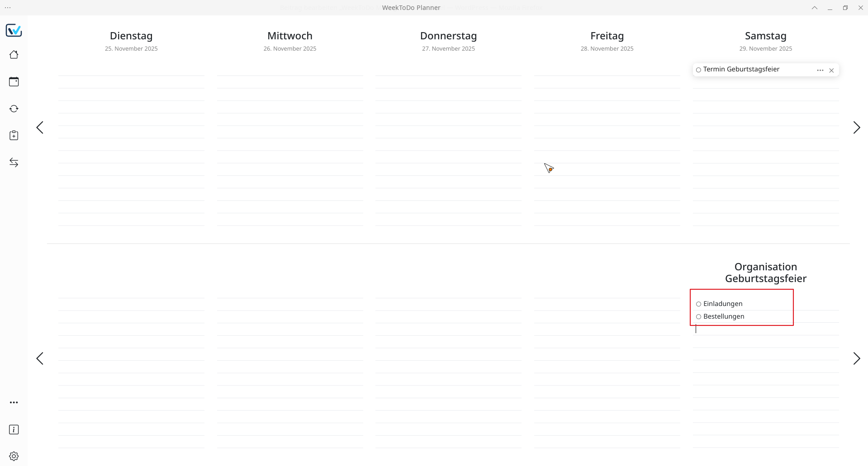Screen dimensions: 868x466
Task: Go to next days with upper right arrow
Action: click(x=856, y=127)
